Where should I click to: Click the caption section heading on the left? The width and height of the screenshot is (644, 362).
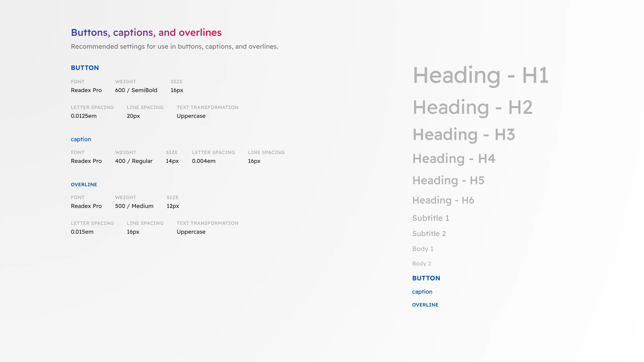81,139
